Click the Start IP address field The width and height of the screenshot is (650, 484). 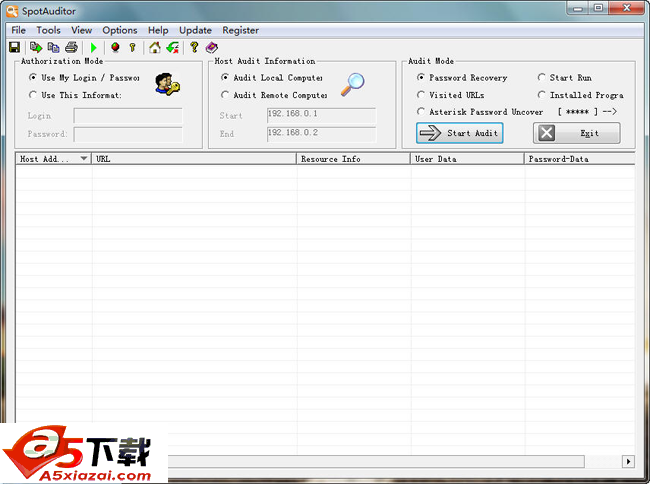(x=321, y=115)
